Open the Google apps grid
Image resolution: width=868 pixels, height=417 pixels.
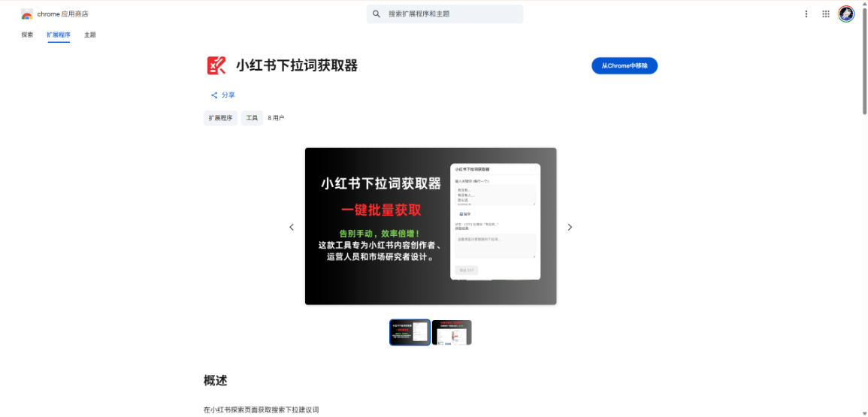click(x=826, y=14)
